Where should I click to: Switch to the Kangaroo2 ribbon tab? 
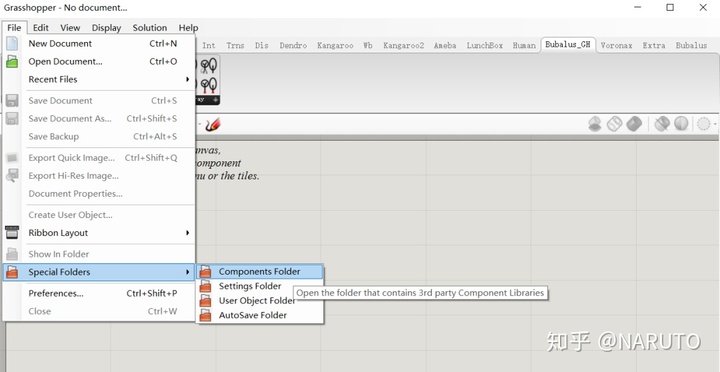(404, 45)
